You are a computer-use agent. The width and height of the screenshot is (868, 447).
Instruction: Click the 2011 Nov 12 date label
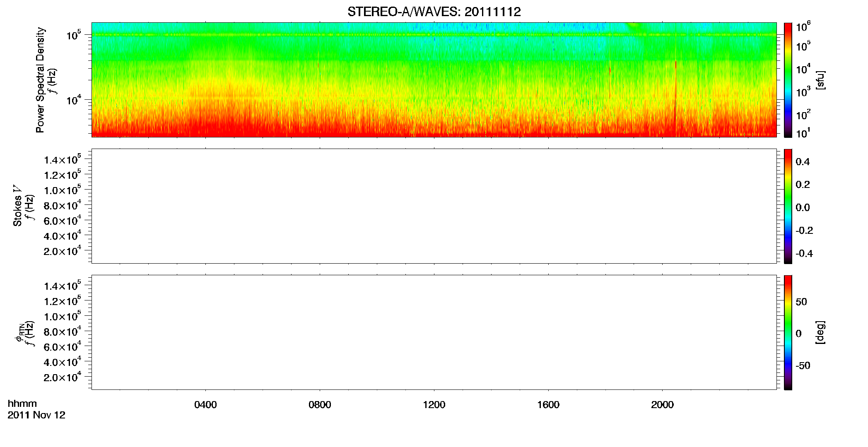[36, 415]
